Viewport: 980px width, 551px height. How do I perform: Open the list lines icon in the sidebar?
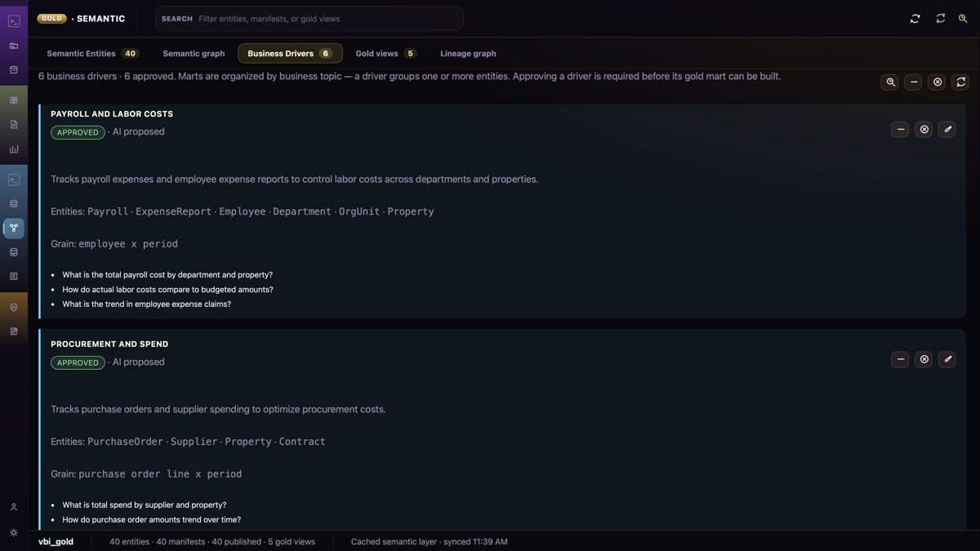pos(14,277)
